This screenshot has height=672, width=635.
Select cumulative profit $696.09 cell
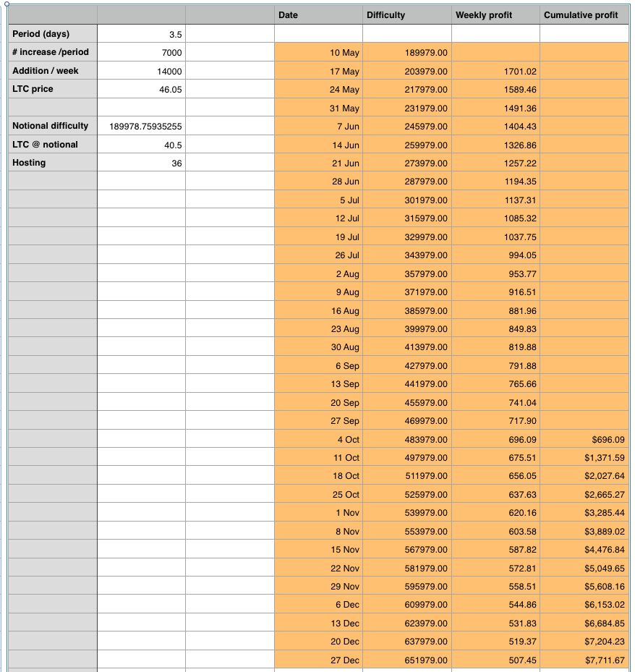point(584,439)
